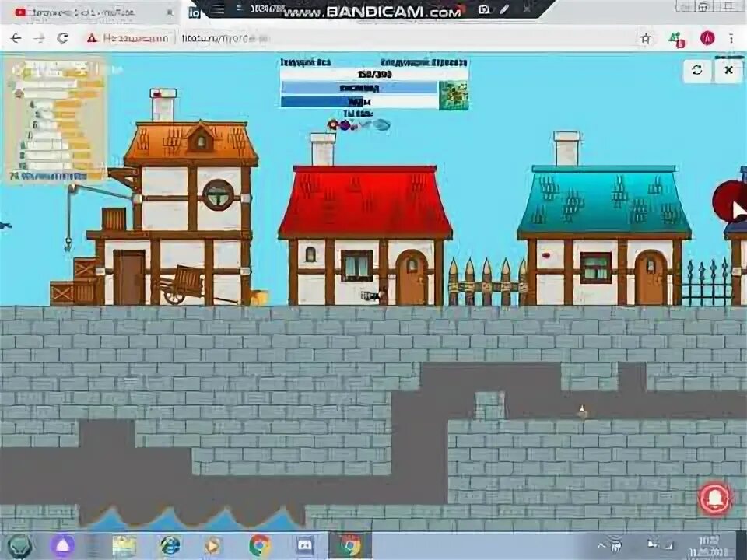Open the Chrome three-dot menu
The width and height of the screenshot is (747, 560).
tap(730, 37)
